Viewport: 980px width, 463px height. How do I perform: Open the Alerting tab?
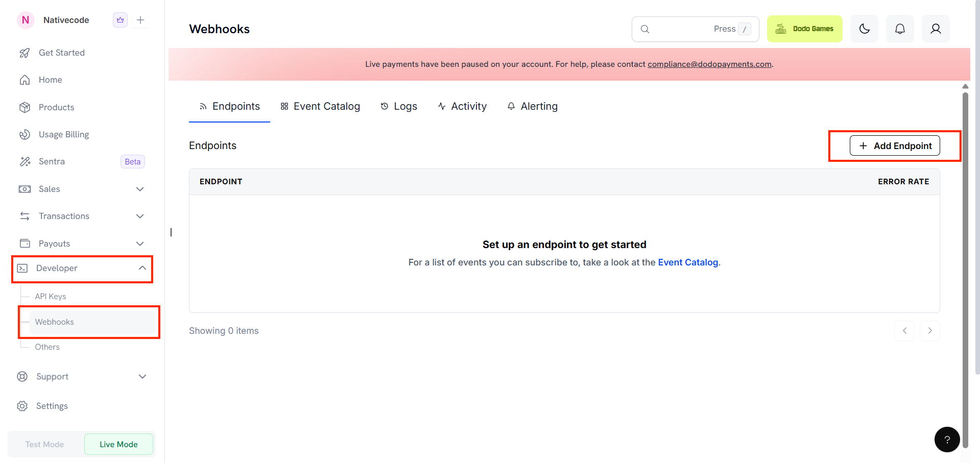click(x=539, y=106)
